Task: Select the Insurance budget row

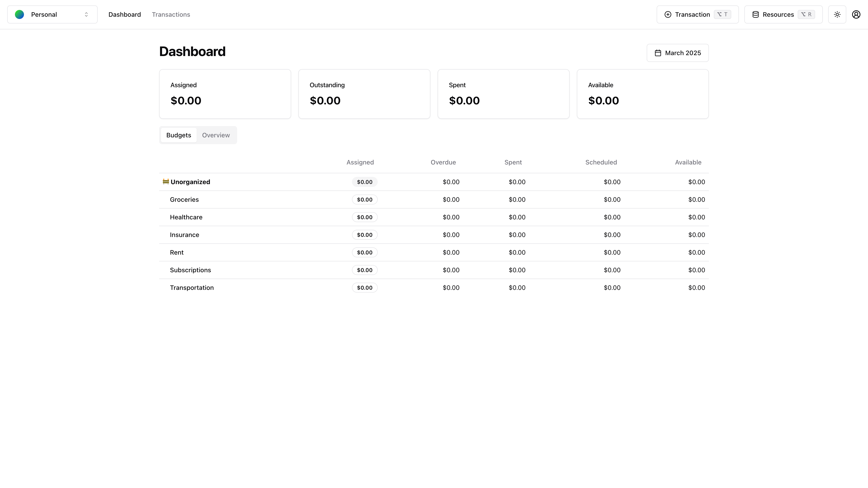Action: pos(434,235)
